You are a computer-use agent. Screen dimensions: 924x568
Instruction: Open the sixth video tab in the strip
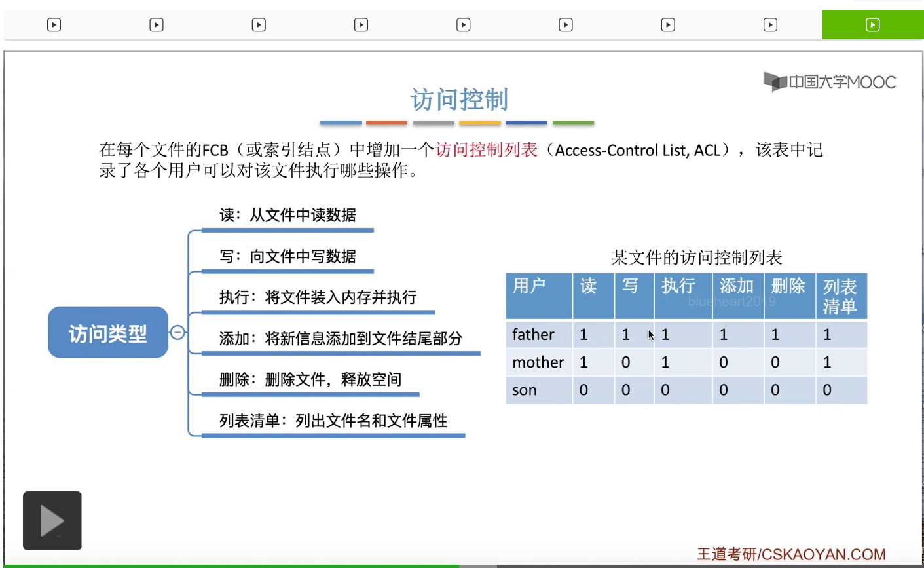[x=566, y=25]
